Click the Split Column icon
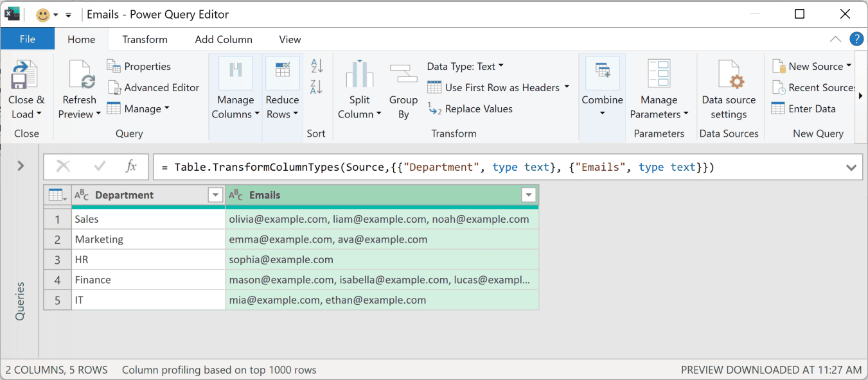The image size is (868, 380). [360, 74]
